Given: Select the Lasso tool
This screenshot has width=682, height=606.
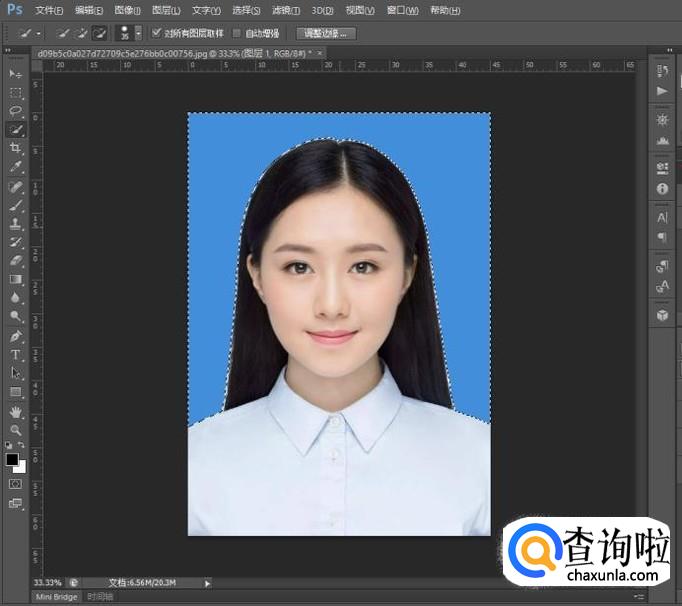Looking at the screenshot, I should click(x=15, y=111).
